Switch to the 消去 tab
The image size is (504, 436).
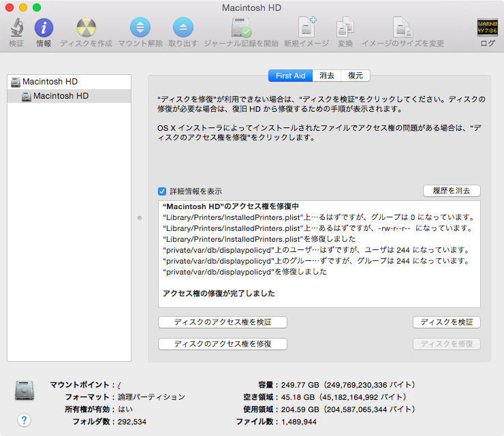pos(326,76)
